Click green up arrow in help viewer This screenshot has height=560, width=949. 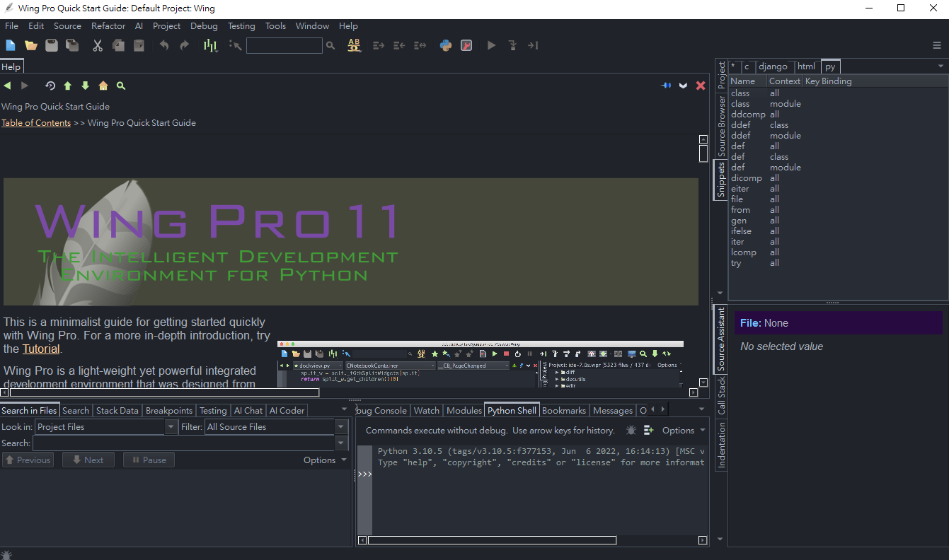[68, 86]
